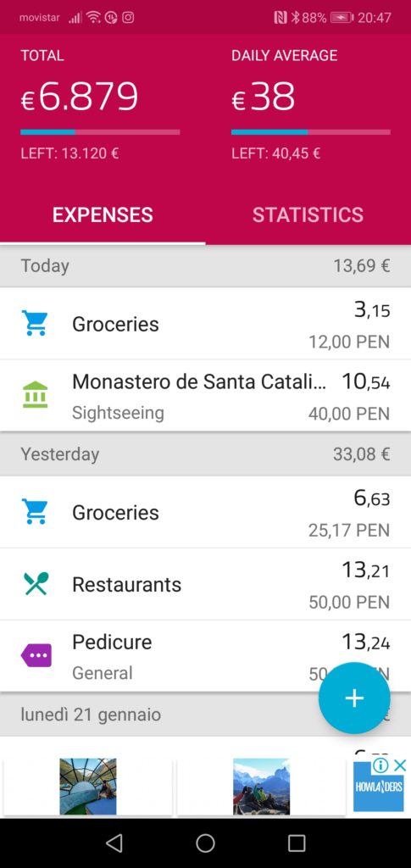Tap the recent apps square icon
This screenshot has width=411, height=868.
[297, 843]
